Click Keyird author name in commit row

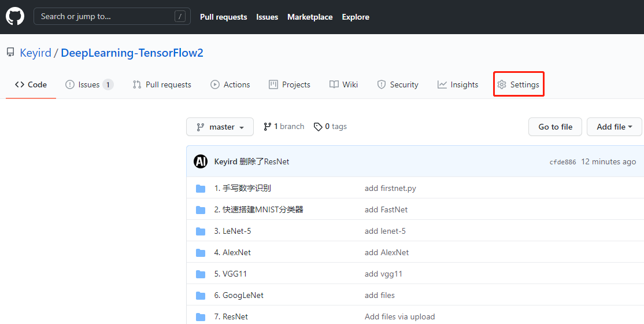coord(225,161)
